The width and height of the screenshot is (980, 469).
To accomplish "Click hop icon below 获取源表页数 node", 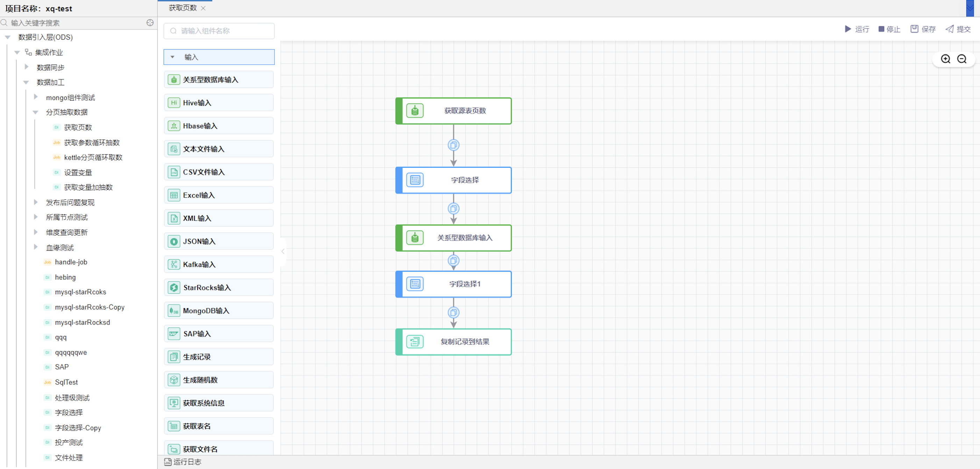I will (x=453, y=145).
